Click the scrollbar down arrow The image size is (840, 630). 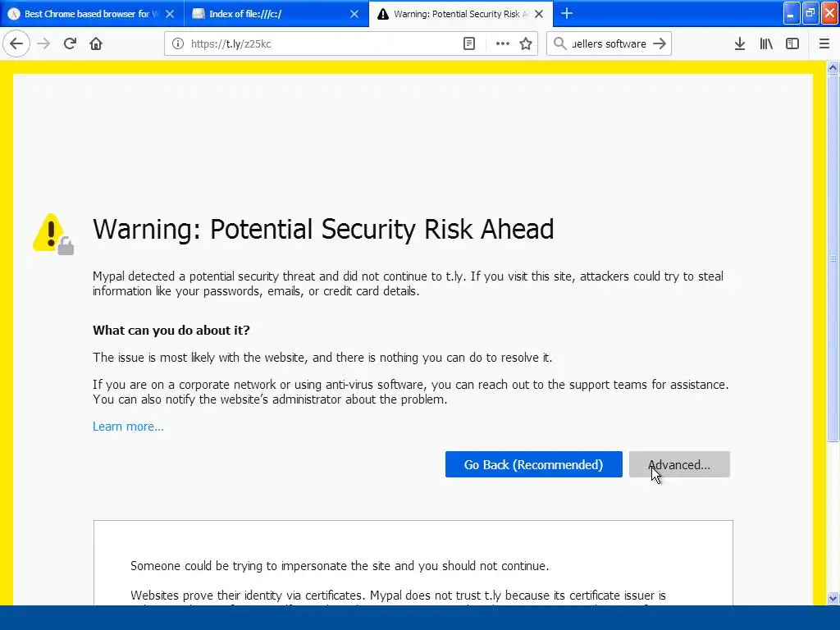coord(833,598)
